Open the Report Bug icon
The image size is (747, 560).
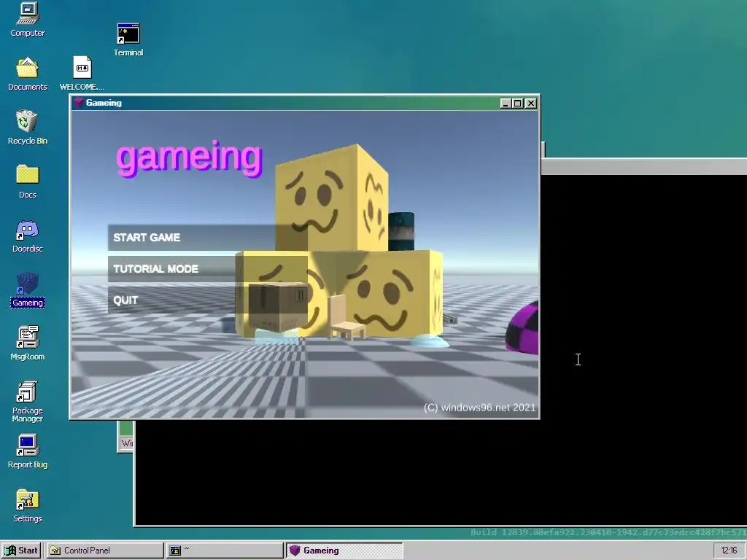pos(27,451)
